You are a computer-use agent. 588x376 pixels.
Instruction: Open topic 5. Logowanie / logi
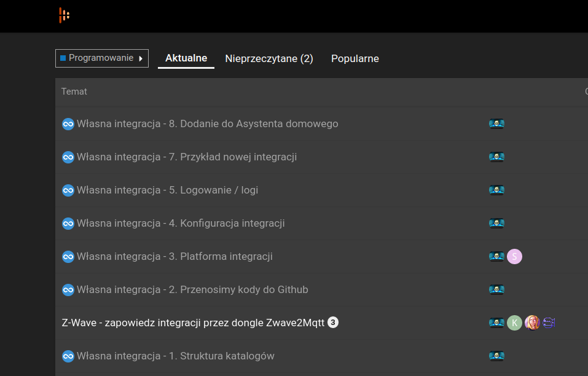[167, 190]
